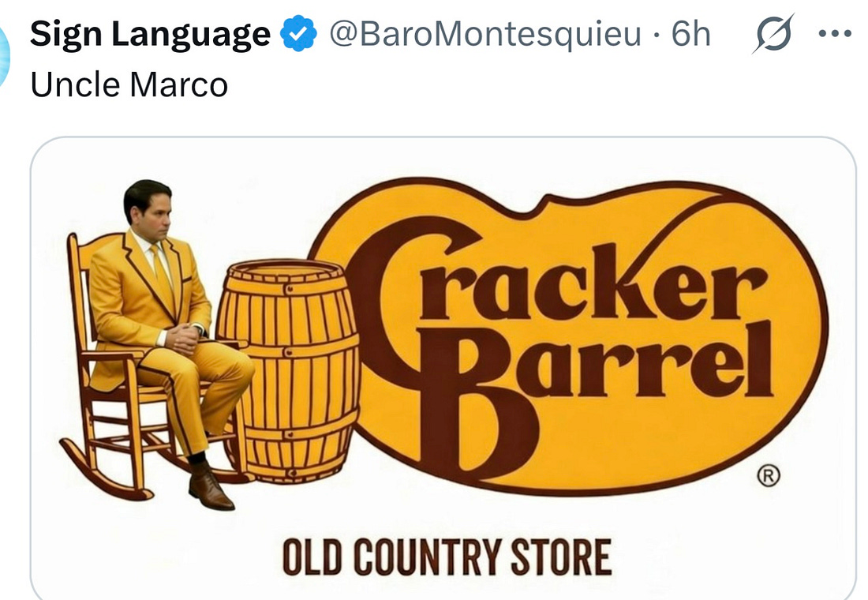Screen dimensions: 868x600
Task: Click the Uncle Marco tweet text
Action: 129,85
